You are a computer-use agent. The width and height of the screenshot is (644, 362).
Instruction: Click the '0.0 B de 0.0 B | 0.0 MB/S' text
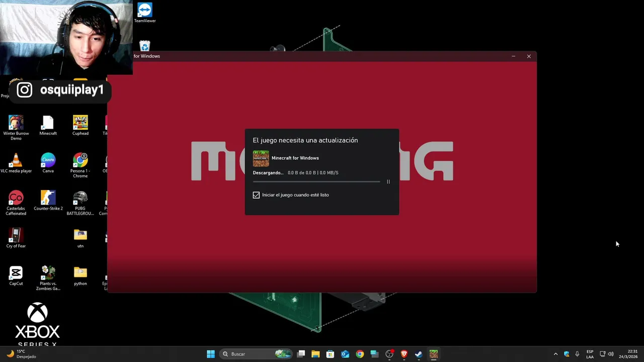pos(313,172)
